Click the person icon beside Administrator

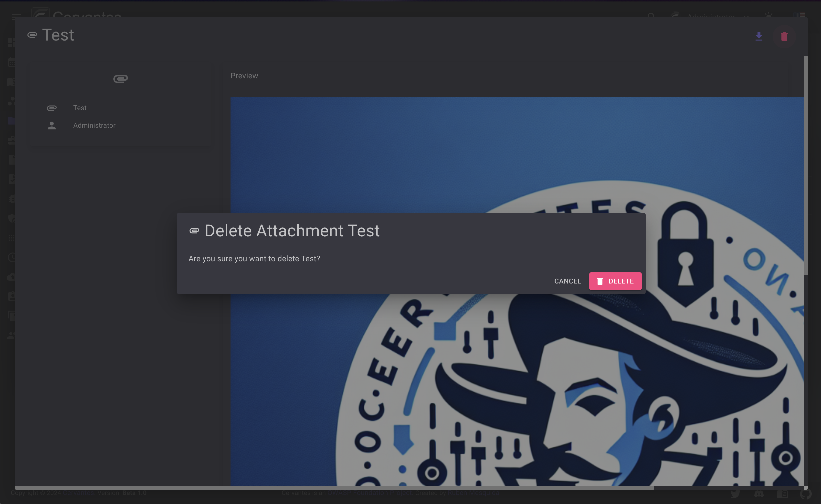click(x=52, y=125)
